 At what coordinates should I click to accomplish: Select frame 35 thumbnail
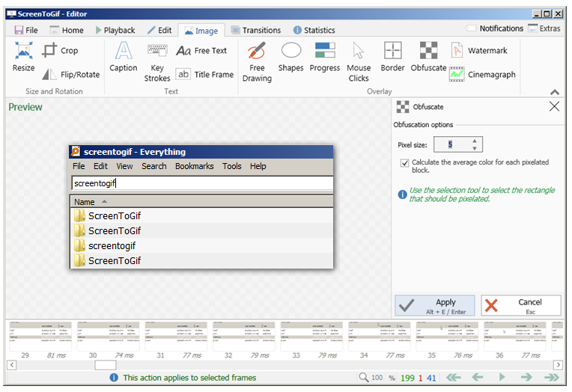coord(447,340)
